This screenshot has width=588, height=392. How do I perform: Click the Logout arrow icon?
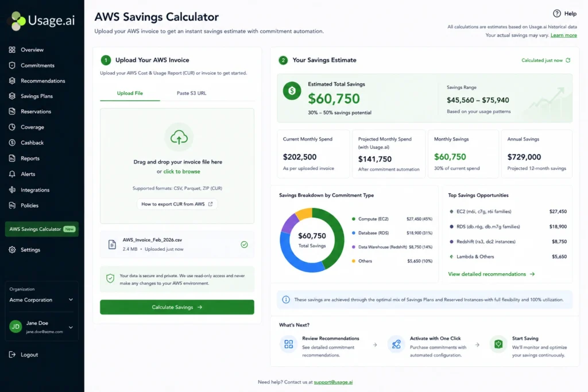pos(12,355)
